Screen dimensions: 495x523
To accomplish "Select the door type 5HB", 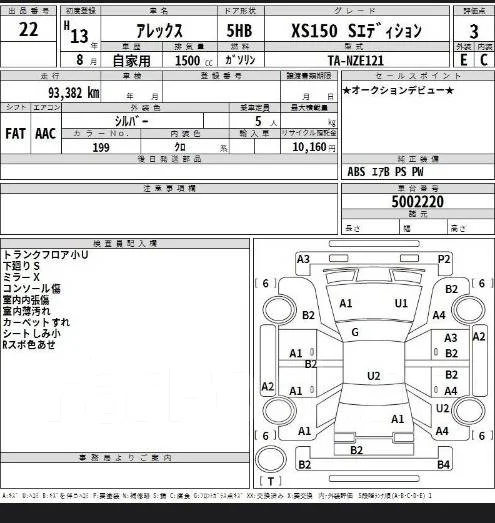I will [x=239, y=31].
